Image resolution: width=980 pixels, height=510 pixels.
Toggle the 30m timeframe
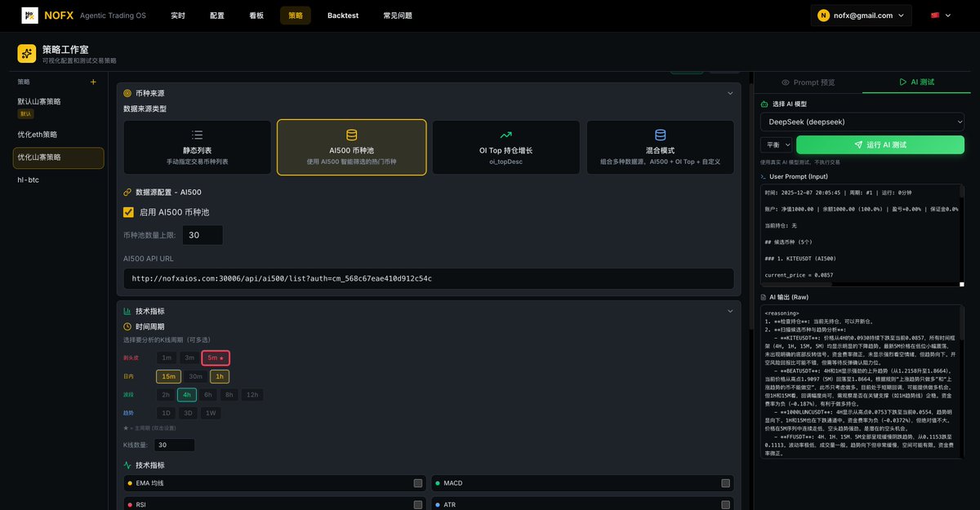coord(196,376)
